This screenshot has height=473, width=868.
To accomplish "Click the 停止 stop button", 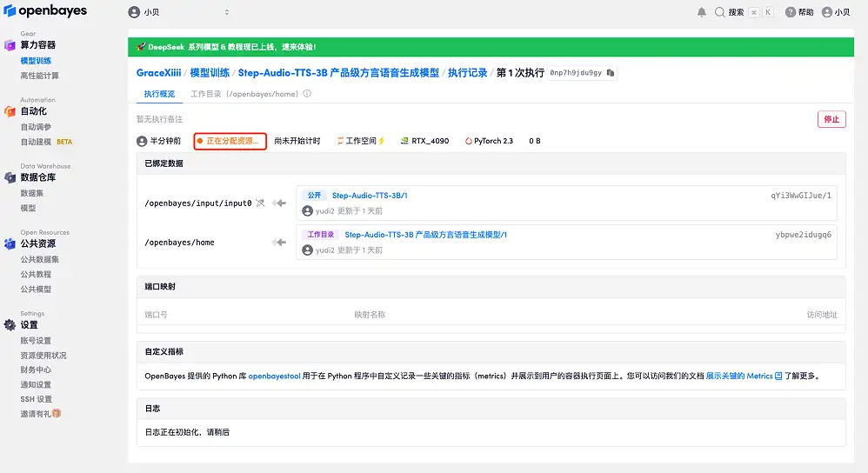I will [x=831, y=119].
